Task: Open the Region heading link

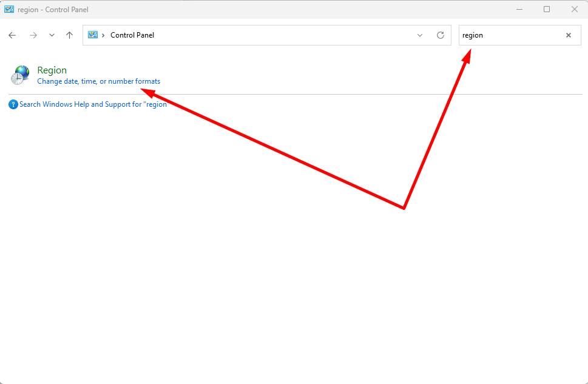Action: click(x=52, y=70)
